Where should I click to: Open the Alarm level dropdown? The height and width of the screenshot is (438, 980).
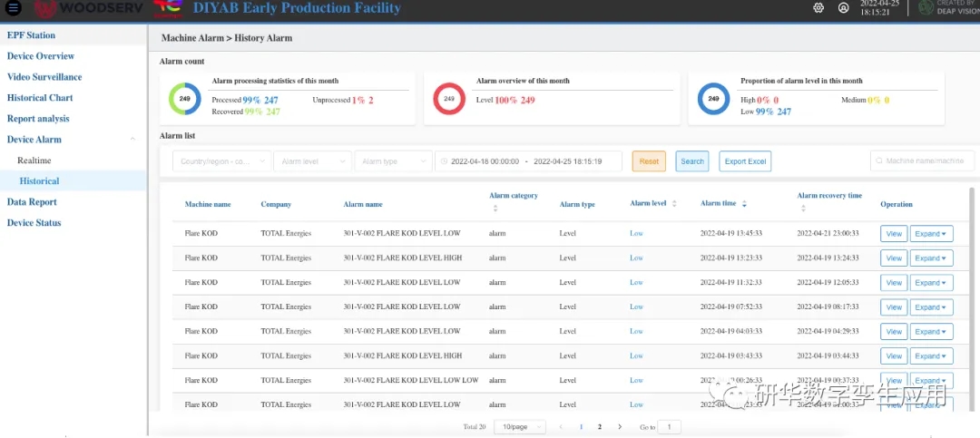click(x=312, y=161)
